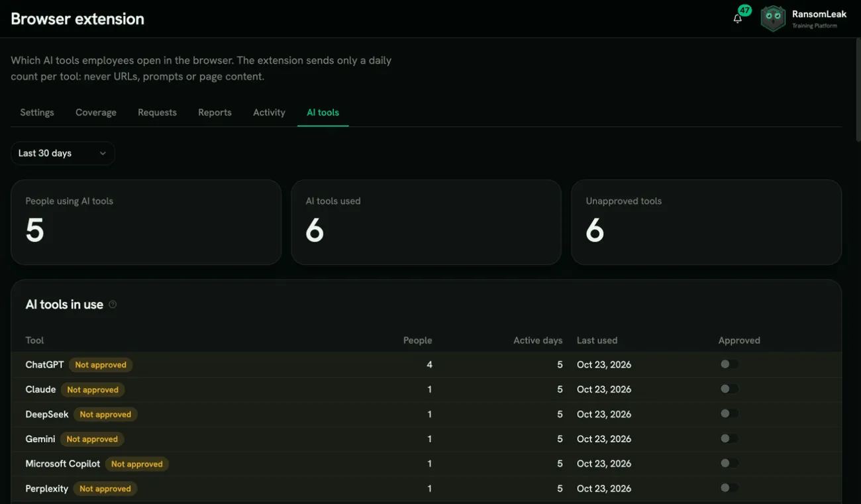
Task: Click the Approved column header
Action: pyautogui.click(x=739, y=340)
